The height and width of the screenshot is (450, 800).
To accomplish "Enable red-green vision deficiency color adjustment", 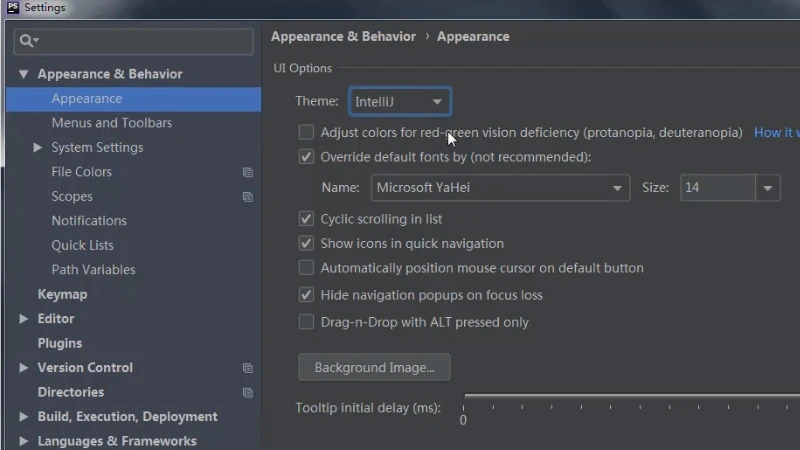I will [x=306, y=132].
